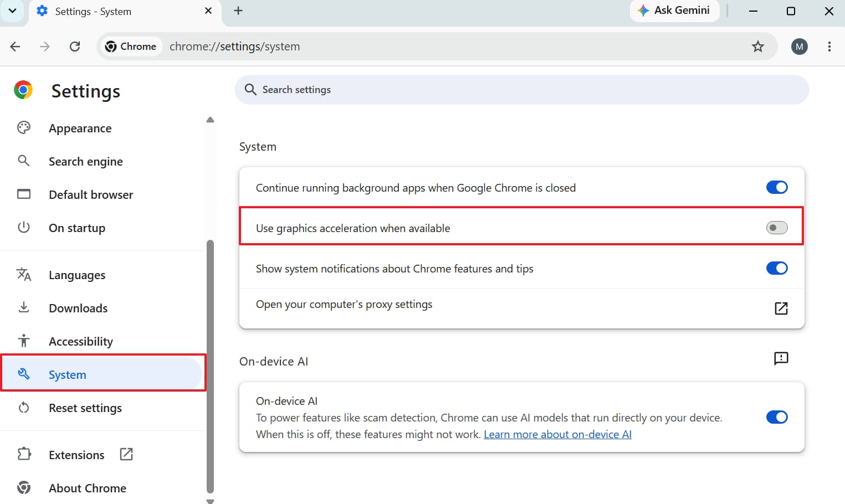
Task: Reload the page with refresh icon
Action: (x=75, y=47)
